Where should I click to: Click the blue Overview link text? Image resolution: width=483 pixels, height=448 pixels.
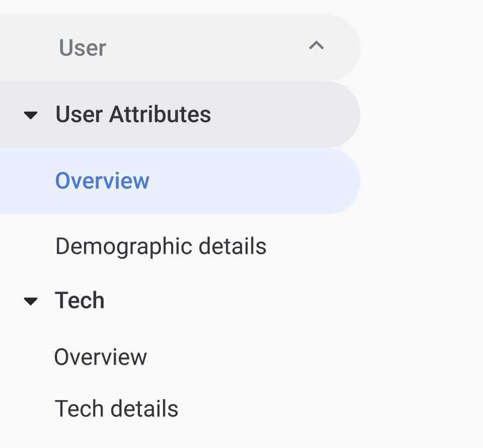(x=102, y=181)
